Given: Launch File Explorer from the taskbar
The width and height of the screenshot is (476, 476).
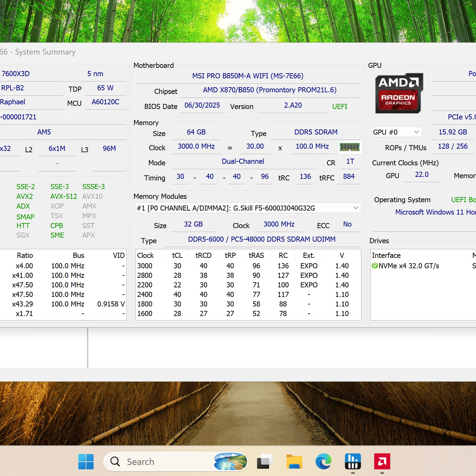Looking at the screenshot, I should (294, 461).
